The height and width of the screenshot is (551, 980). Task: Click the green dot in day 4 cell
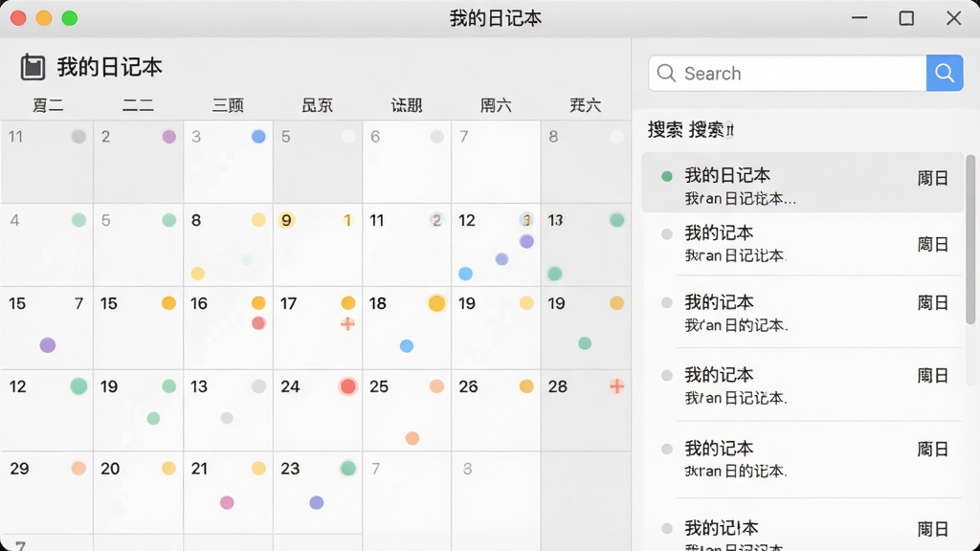point(78,220)
